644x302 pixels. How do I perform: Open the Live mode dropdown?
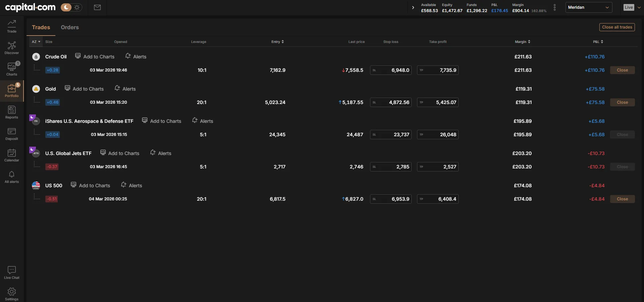pyautogui.click(x=632, y=7)
